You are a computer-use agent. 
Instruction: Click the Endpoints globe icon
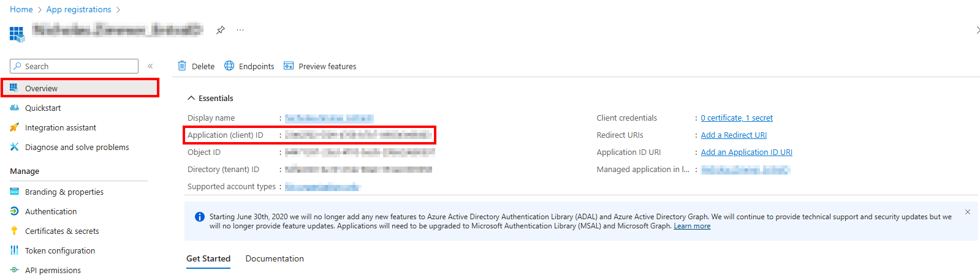pos(229,66)
